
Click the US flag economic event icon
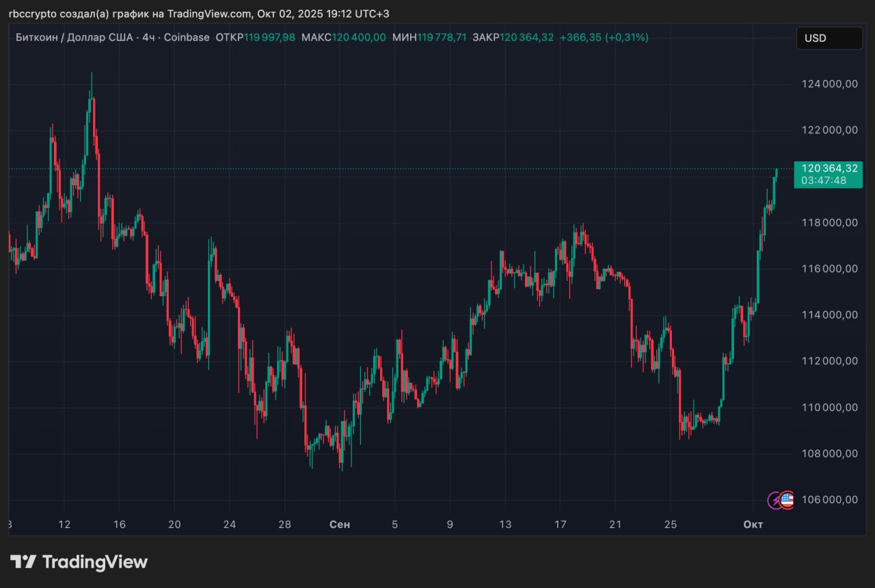tap(787, 500)
